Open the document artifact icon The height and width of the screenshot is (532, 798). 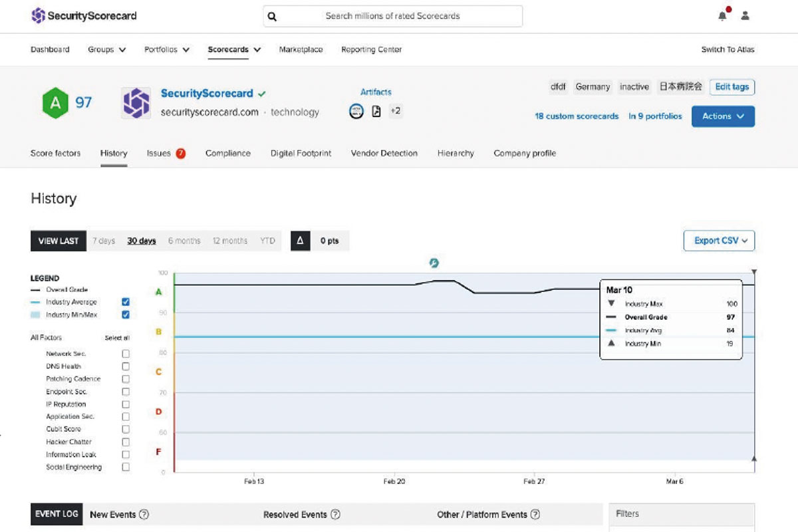[x=376, y=111]
